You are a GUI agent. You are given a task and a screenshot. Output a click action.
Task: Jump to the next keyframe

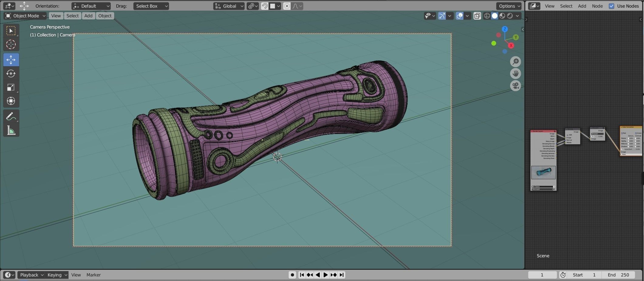(333, 275)
